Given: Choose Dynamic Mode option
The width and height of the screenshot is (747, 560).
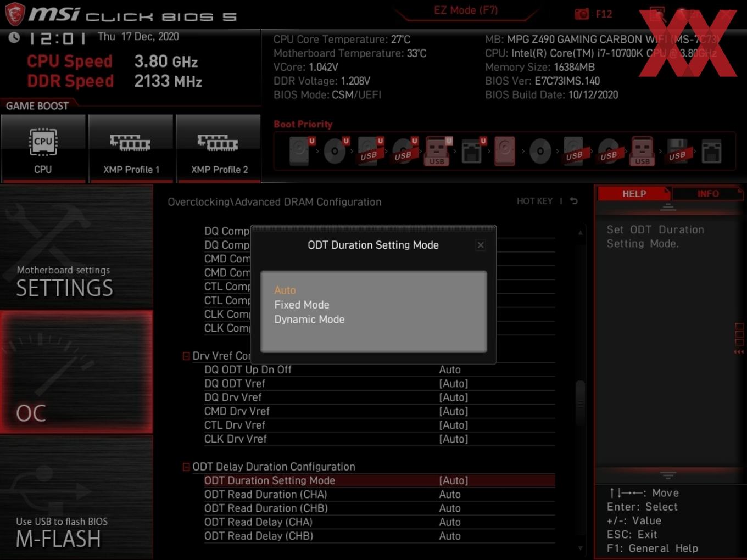Looking at the screenshot, I should point(309,320).
